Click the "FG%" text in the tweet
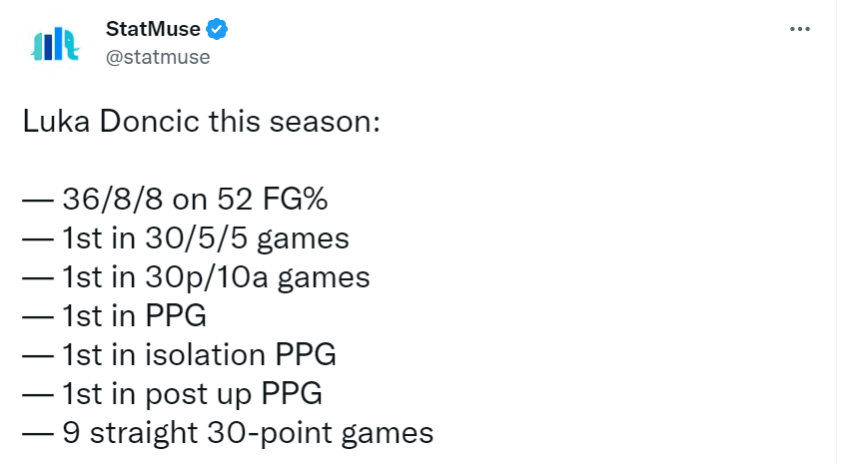This screenshot has height=464, width=868. coord(295,199)
